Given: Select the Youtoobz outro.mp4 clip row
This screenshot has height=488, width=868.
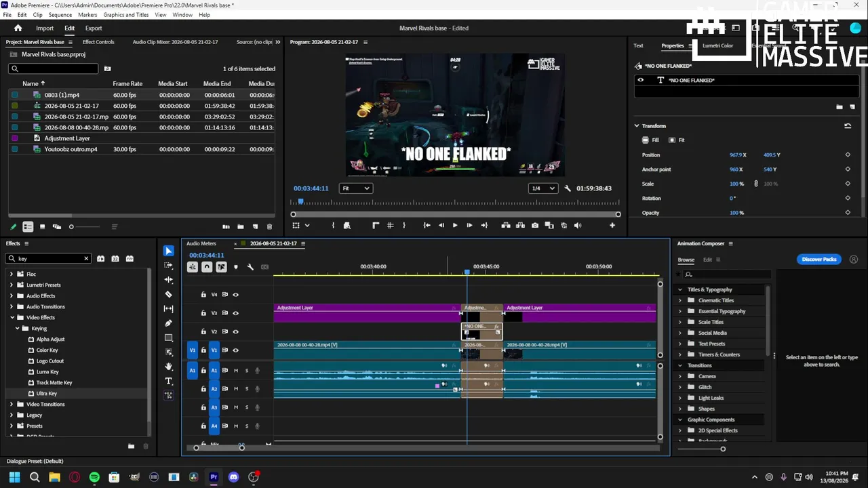Looking at the screenshot, I should (x=142, y=149).
